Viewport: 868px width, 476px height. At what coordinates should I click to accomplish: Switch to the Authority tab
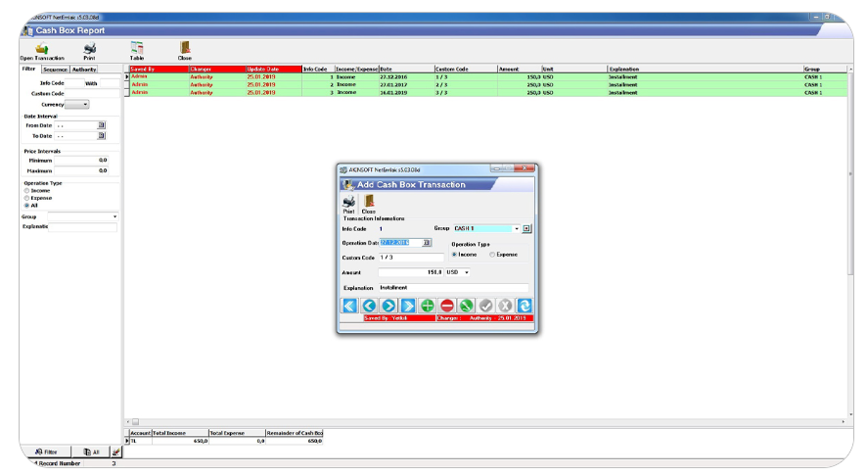(84, 70)
